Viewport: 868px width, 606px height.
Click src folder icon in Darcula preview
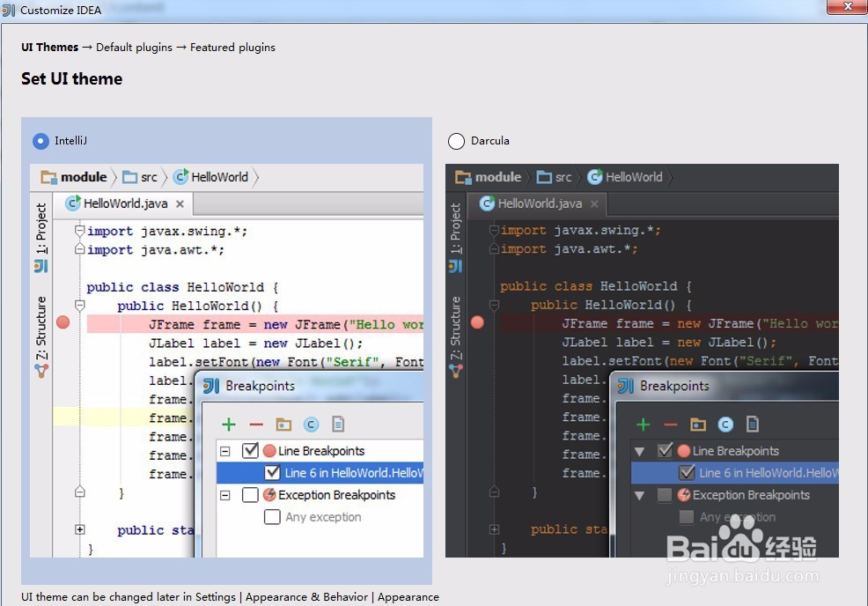click(x=544, y=177)
